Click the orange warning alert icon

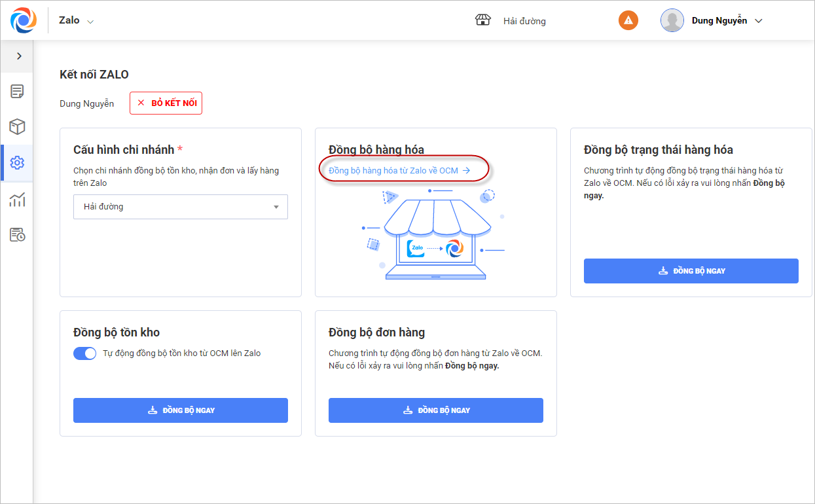[x=628, y=20]
